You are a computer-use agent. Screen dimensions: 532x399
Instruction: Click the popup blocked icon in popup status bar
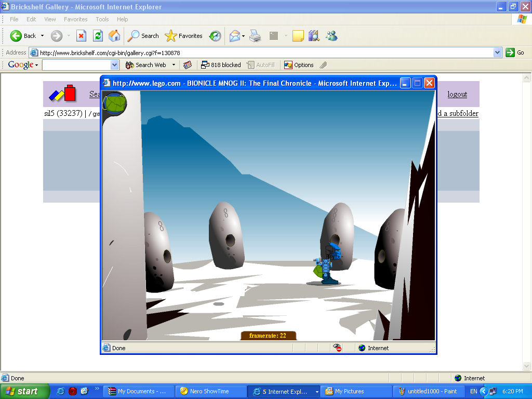coord(337,348)
